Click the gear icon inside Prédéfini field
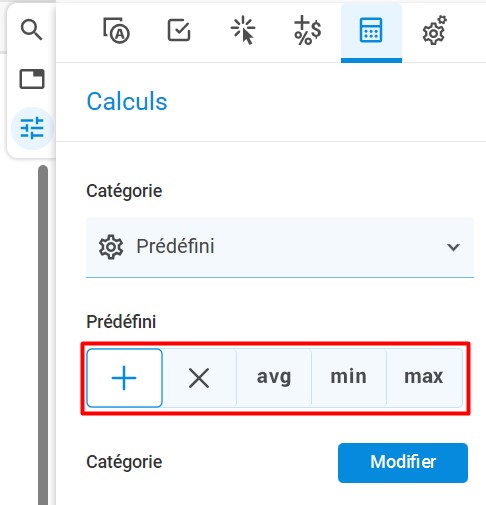Screen dimensions: 486x505 point(111,247)
